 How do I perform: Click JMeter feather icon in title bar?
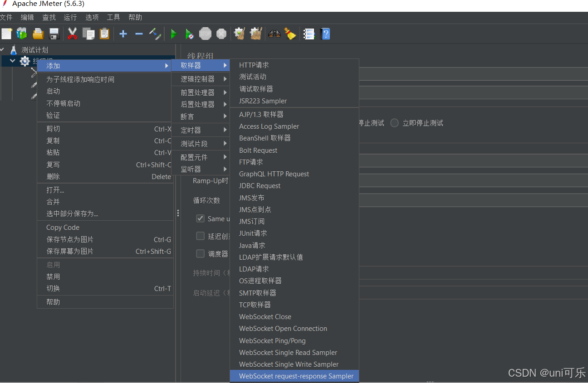pyautogui.click(x=5, y=4)
